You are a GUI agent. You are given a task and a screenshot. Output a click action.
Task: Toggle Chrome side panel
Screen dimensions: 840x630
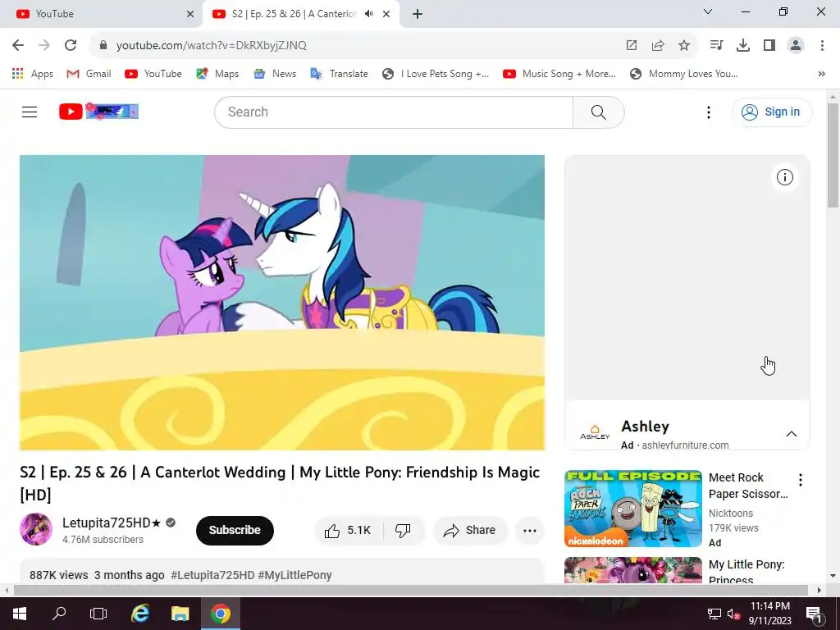pyautogui.click(x=769, y=45)
